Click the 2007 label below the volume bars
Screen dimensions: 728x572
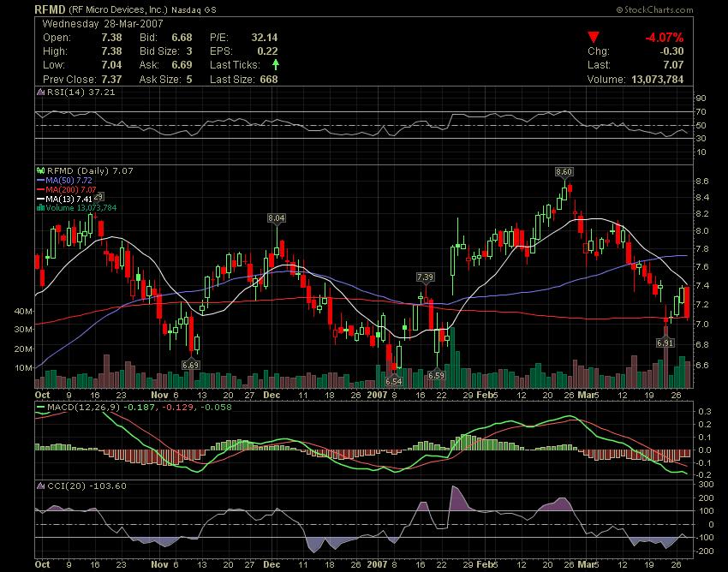[377, 395]
